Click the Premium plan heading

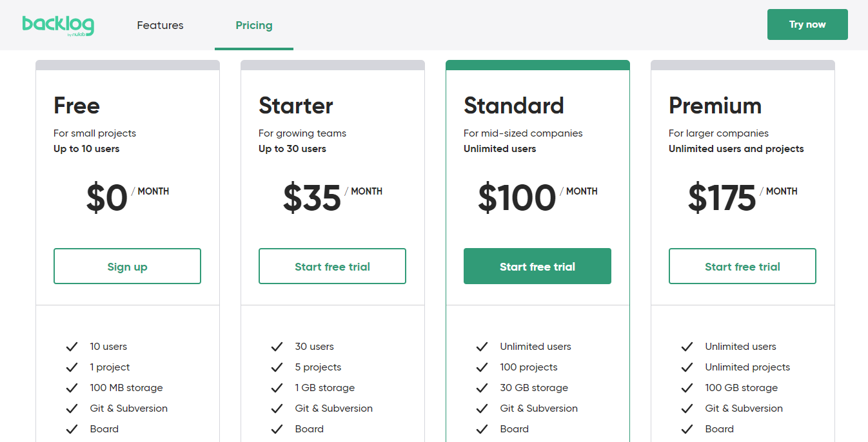715,105
